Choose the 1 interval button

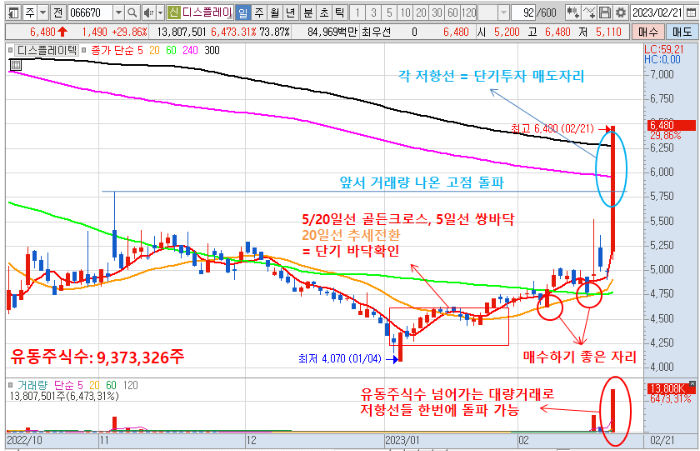[357, 13]
